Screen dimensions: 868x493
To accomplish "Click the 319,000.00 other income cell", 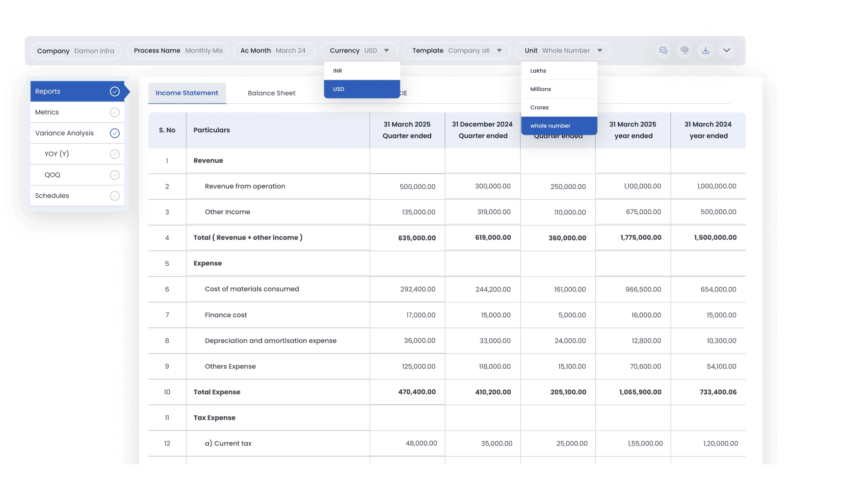I will [x=483, y=212].
